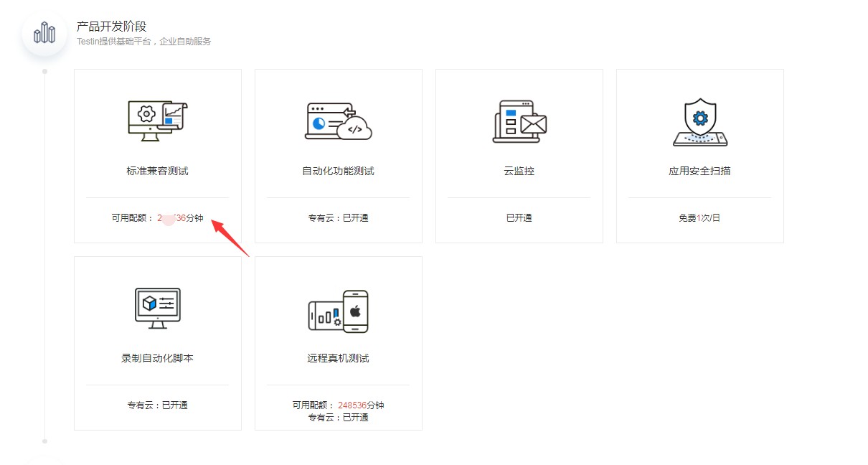Click 已开通 status under 云监控
This screenshot has width=868, height=465.
click(x=519, y=217)
